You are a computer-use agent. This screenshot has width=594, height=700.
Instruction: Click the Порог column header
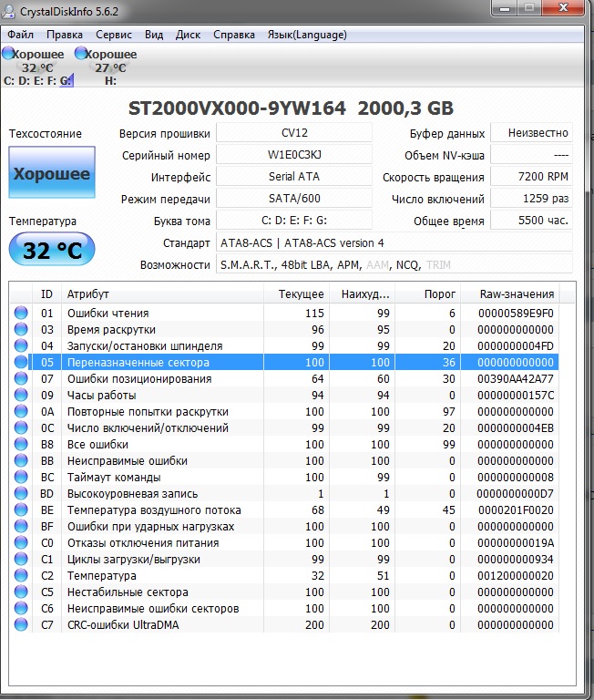point(427,294)
